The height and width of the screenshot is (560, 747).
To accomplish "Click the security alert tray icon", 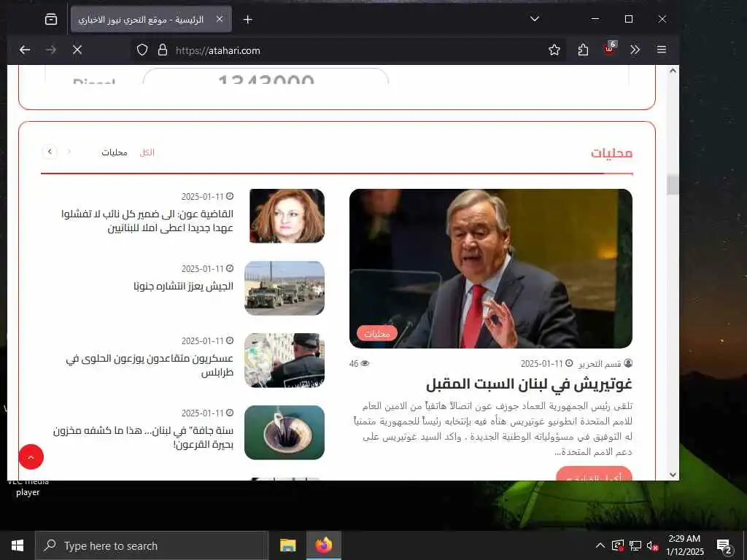I will (618, 545).
